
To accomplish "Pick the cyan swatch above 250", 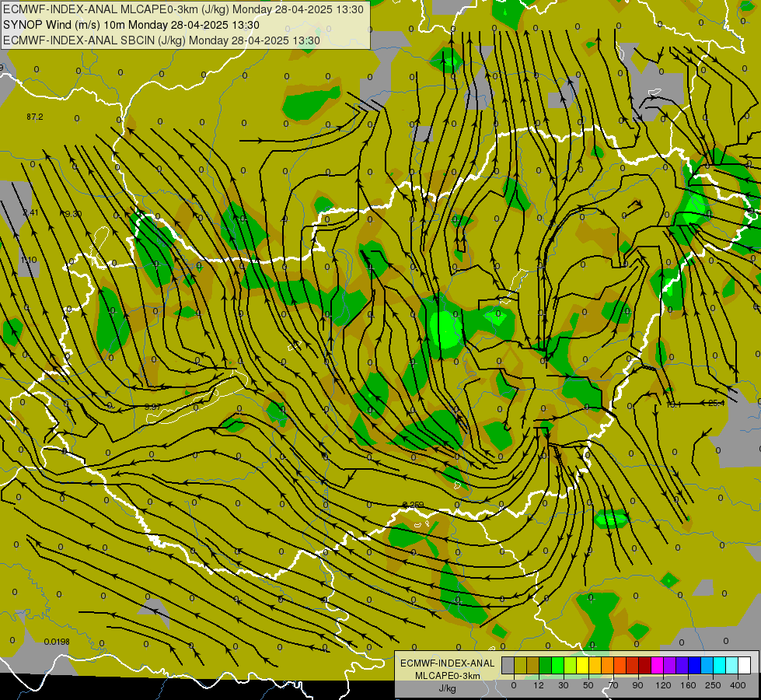I will pos(720,666).
